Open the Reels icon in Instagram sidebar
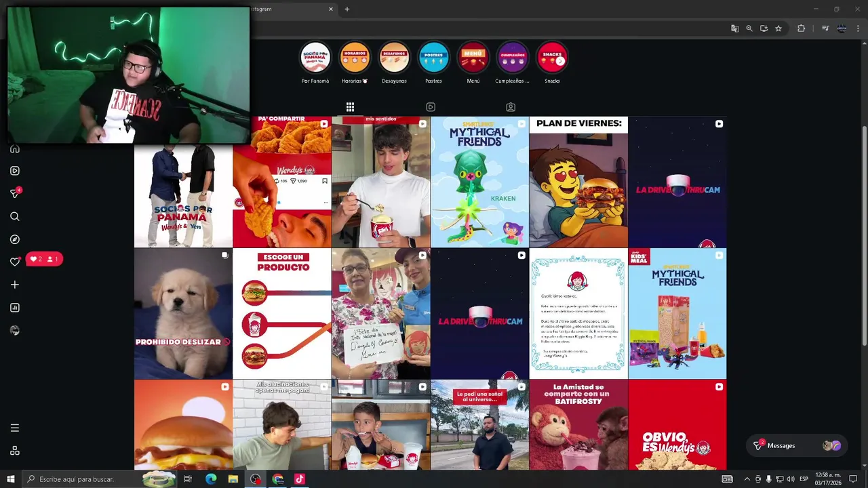The height and width of the screenshot is (488, 868). coord(15,171)
